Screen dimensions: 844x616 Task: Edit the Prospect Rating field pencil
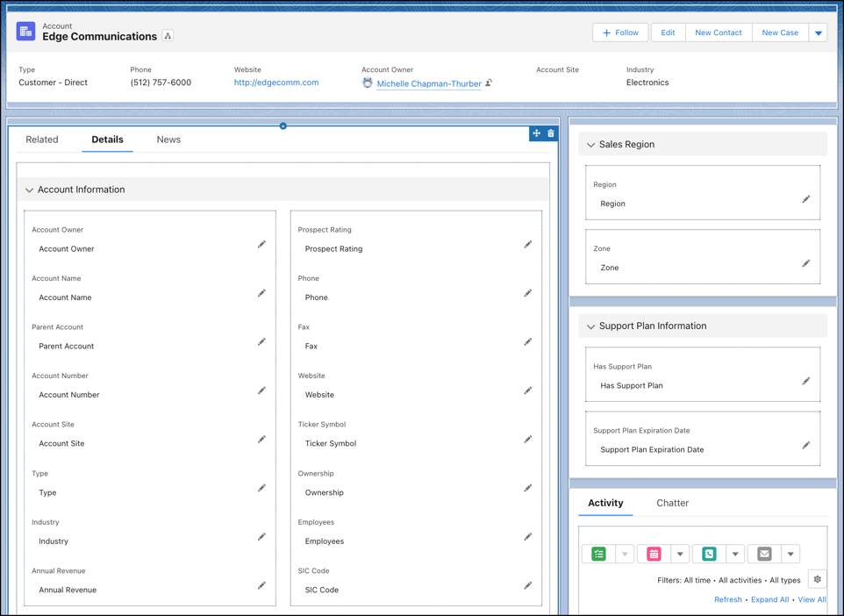point(528,245)
